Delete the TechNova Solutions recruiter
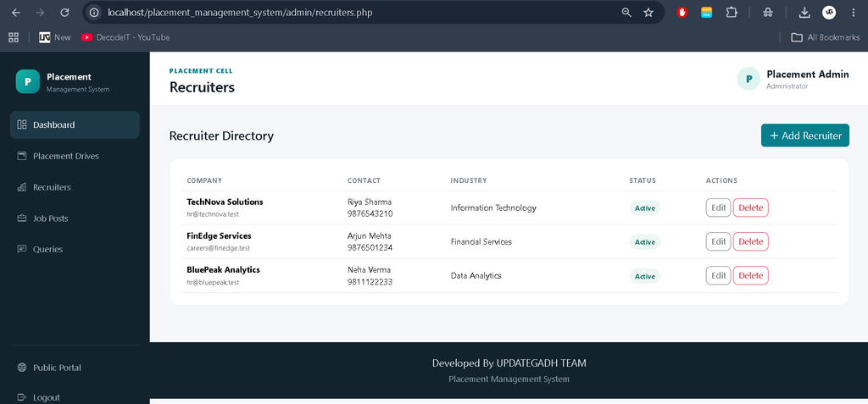The width and height of the screenshot is (868, 404). 751,208
